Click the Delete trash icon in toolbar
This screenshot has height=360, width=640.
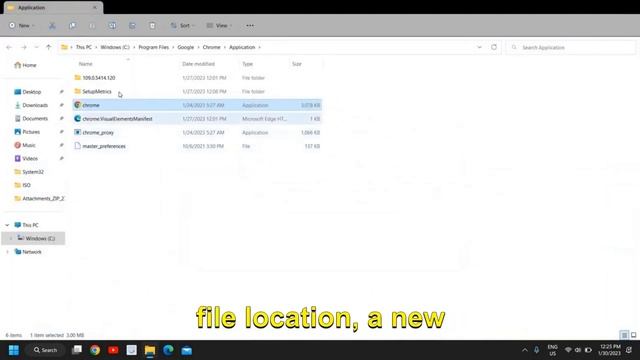[152, 26]
